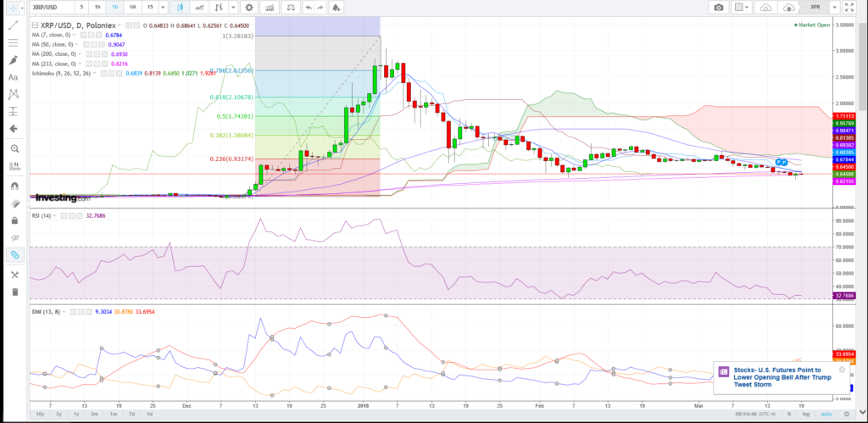
Task: Set date range to 7d
Action: [x=131, y=415]
